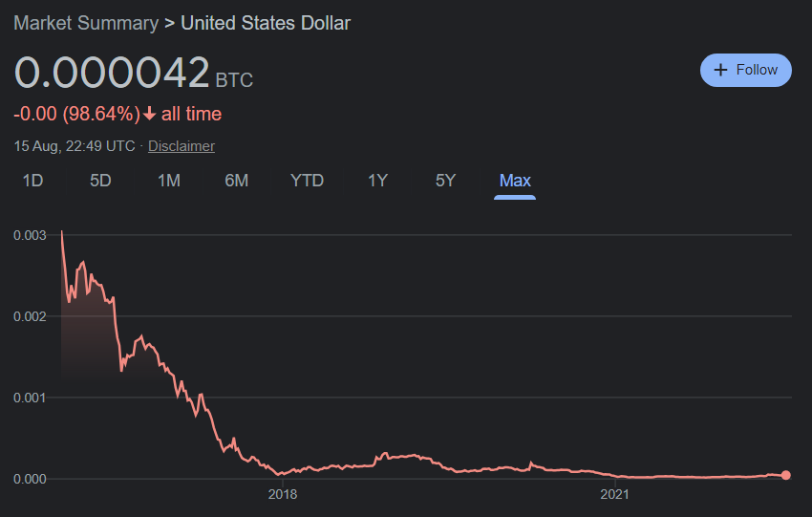Open the Market Summary breadcrumb

coord(86,23)
